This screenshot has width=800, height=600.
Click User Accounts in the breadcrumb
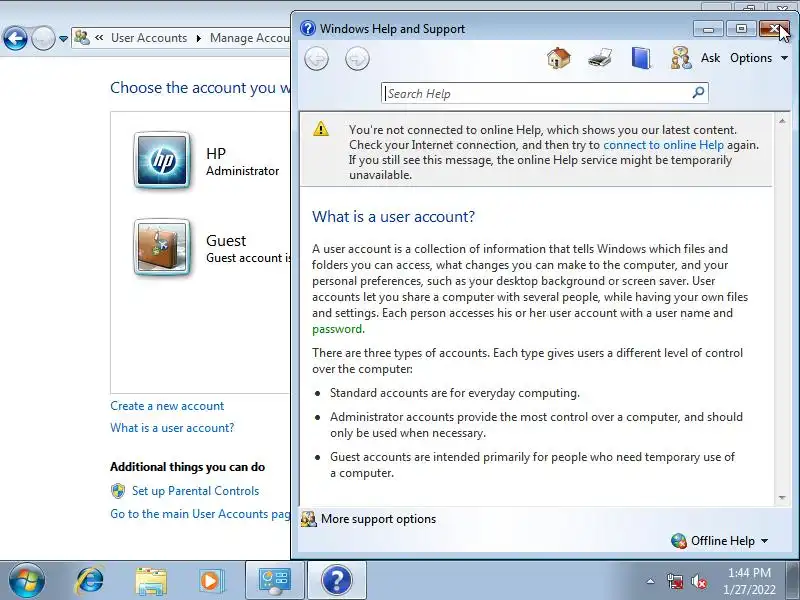pyautogui.click(x=149, y=38)
